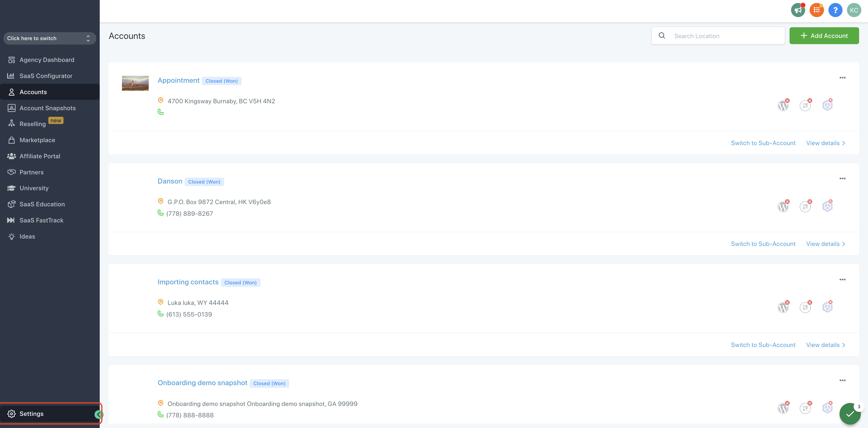Screen dimensions: 868x428
Task: Open the KC user avatar
Action: 854,10
